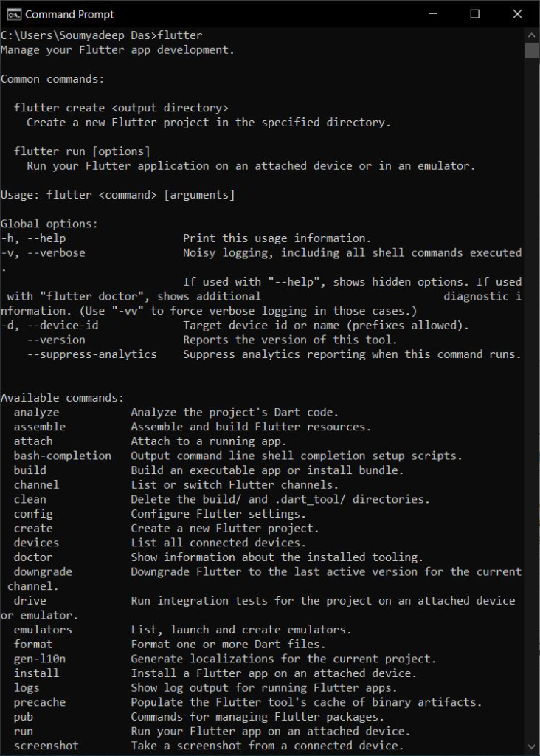Click the 'precache' command entry
The image size is (540, 756).
(x=39, y=702)
